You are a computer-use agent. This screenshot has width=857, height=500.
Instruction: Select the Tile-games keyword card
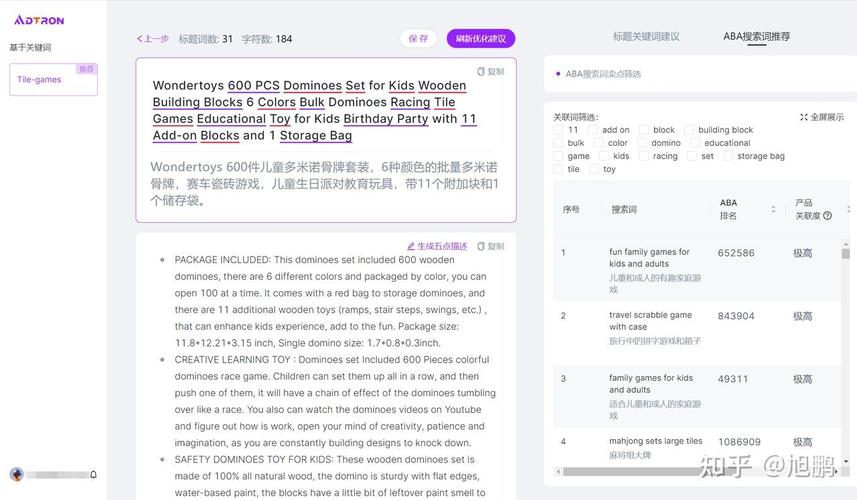[x=54, y=80]
